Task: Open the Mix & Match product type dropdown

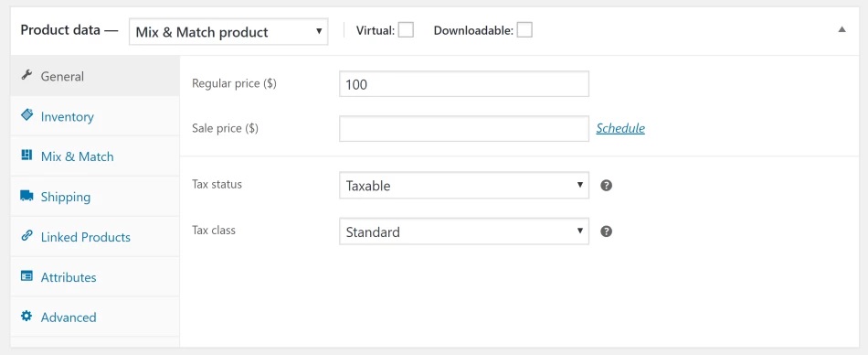Action: click(x=228, y=32)
